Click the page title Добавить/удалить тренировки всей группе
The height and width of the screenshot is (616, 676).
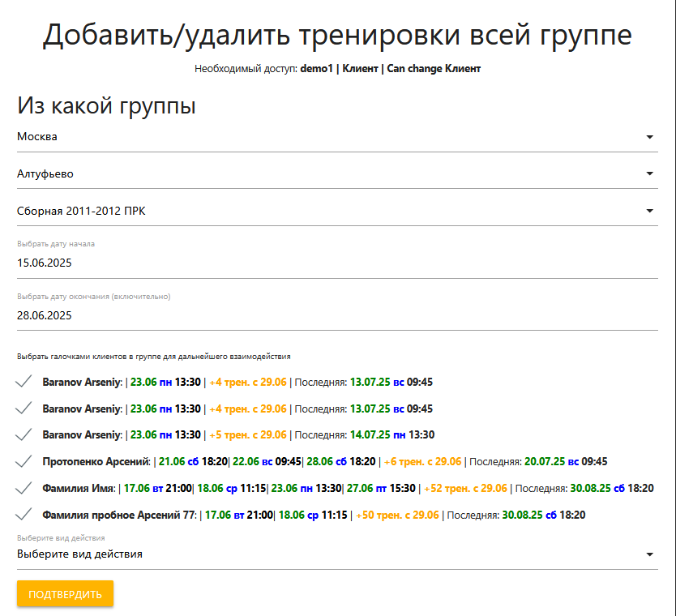pyautogui.click(x=337, y=35)
